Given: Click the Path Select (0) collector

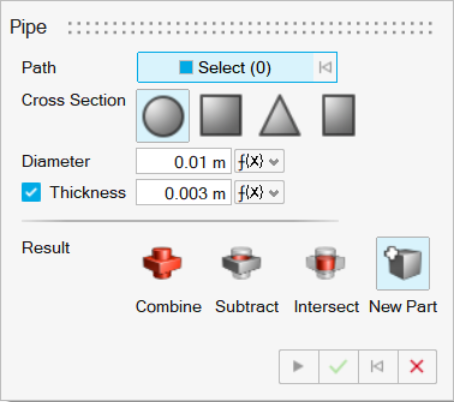Looking at the screenshot, I should tap(225, 67).
